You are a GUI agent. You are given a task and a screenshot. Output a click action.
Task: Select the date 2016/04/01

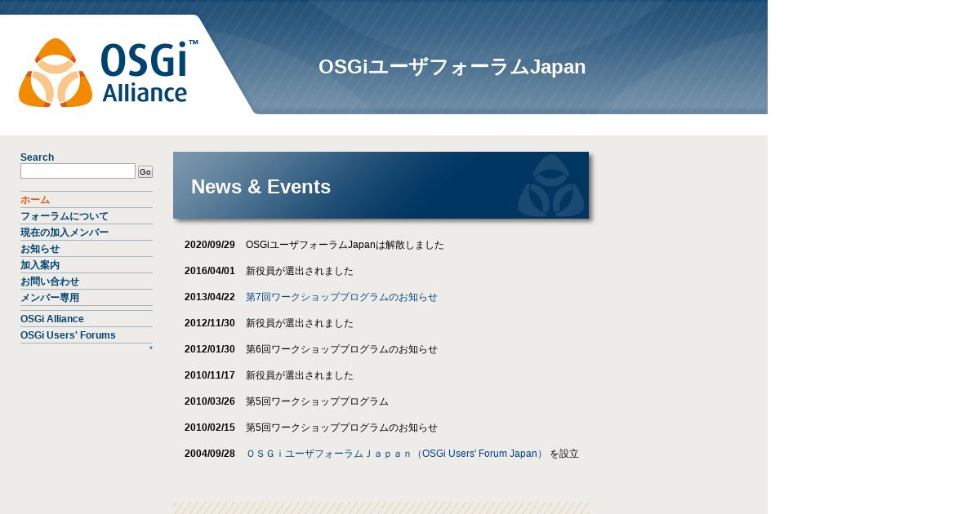(x=210, y=271)
